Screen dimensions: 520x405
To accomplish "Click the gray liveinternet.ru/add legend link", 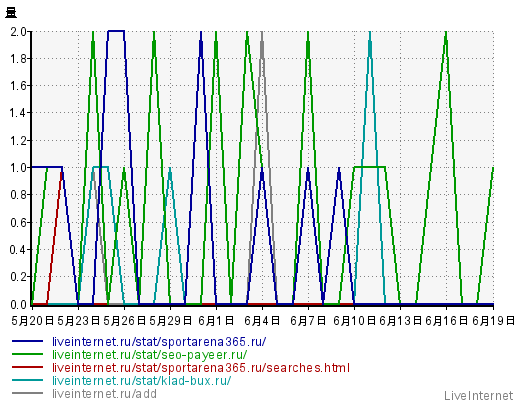I will 104,394.
